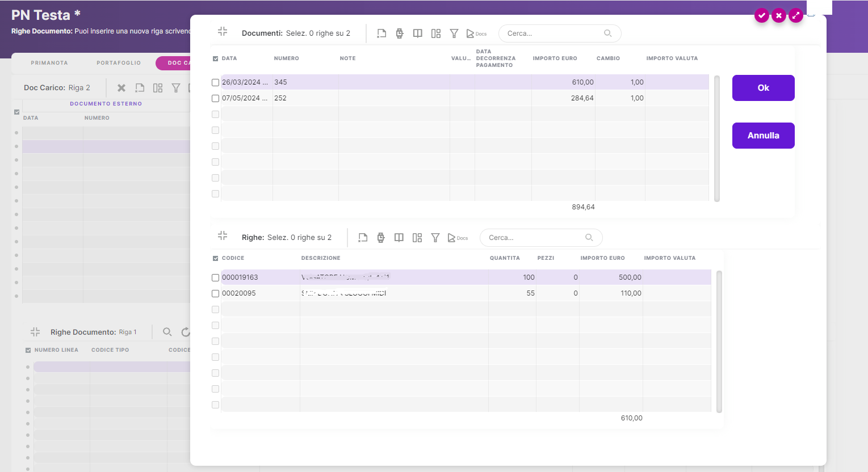Select the 07/05/2024 date cell

(246, 98)
